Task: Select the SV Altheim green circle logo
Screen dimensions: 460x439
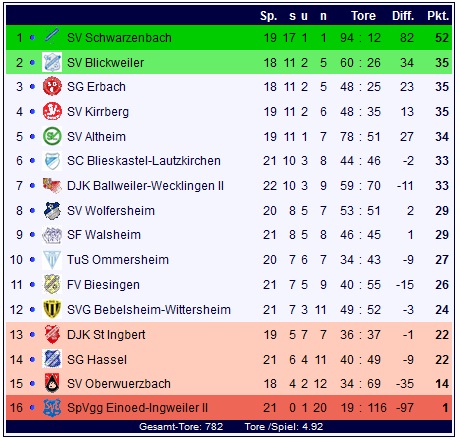Action: pos(52,136)
